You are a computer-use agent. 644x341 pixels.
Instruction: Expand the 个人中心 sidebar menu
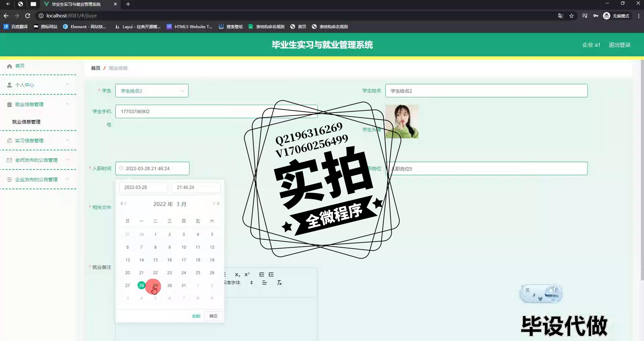(x=38, y=85)
